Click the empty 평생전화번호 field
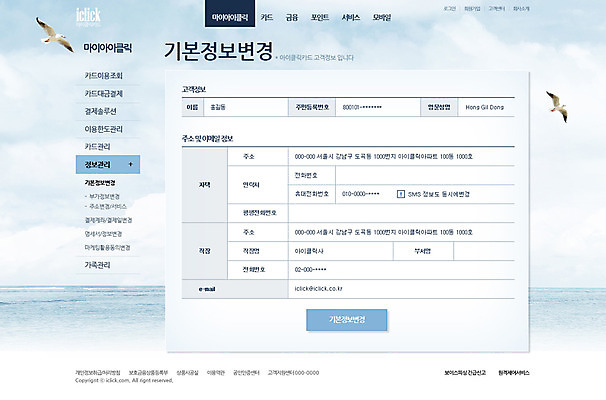 [401, 213]
